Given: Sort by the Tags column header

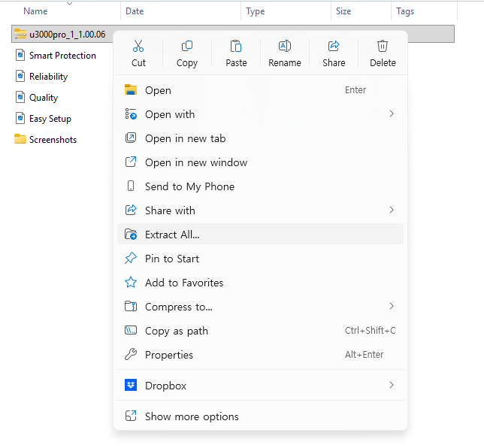Looking at the screenshot, I should point(405,11).
